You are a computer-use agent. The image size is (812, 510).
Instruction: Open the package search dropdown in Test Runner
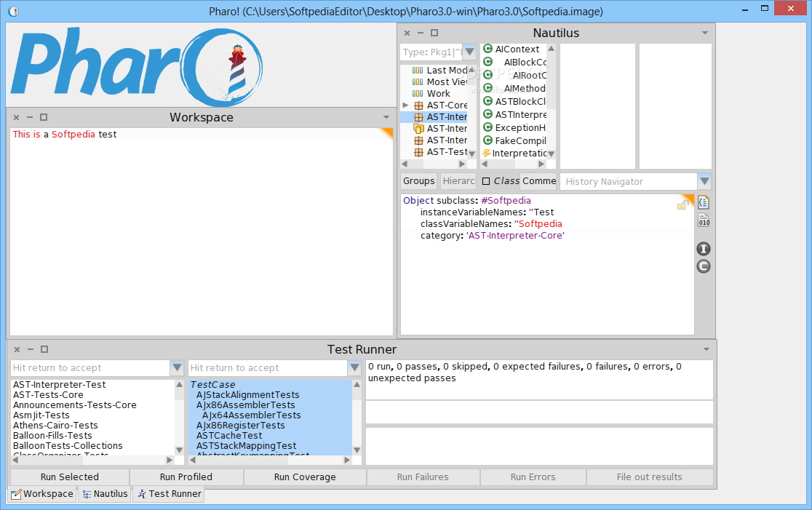[177, 367]
